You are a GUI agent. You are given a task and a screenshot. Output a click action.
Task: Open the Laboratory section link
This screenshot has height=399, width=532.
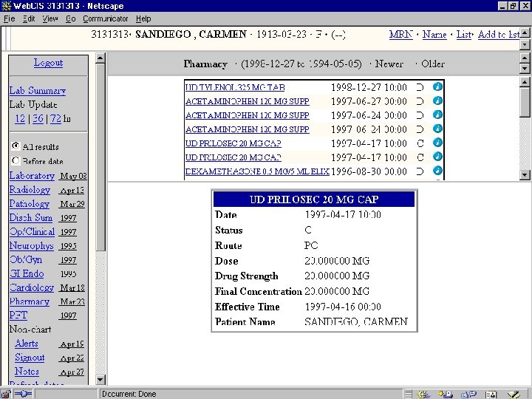pos(32,176)
